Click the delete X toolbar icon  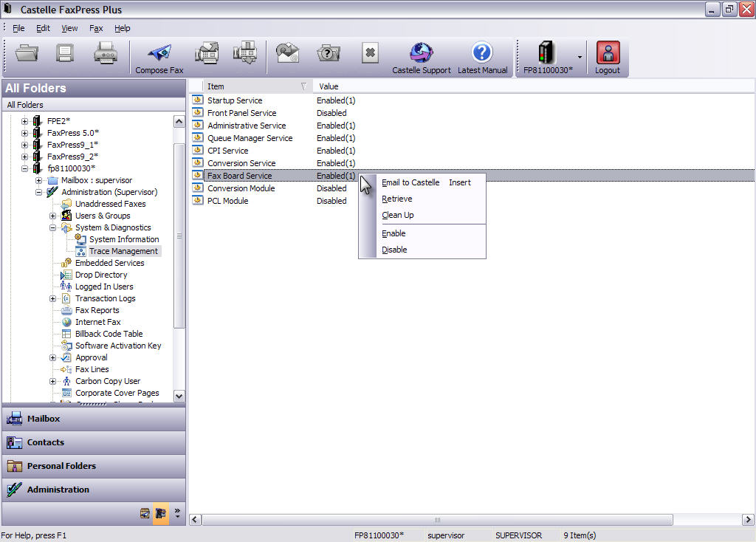click(x=370, y=53)
